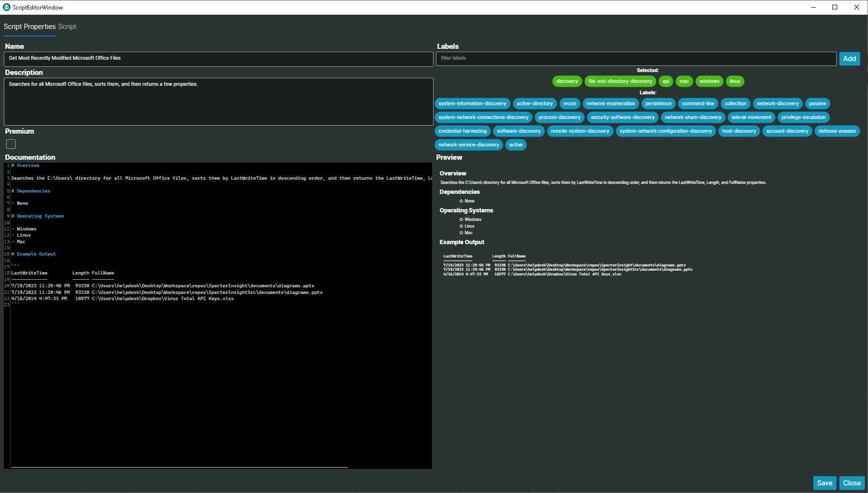Select the Script Properties tab
This screenshot has width=868, height=493.
tap(29, 27)
